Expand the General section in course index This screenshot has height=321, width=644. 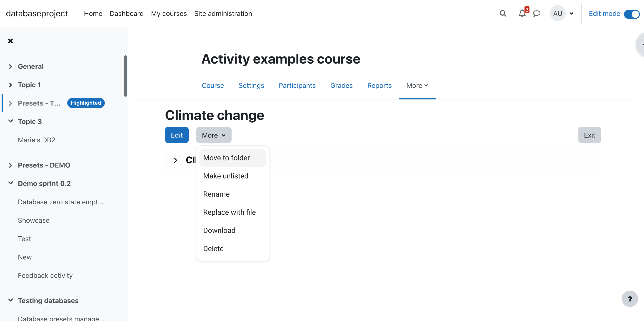10,67
